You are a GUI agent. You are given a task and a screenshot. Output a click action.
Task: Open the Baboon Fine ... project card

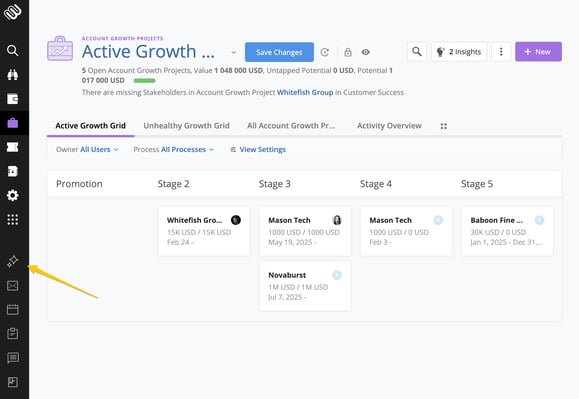507,231
